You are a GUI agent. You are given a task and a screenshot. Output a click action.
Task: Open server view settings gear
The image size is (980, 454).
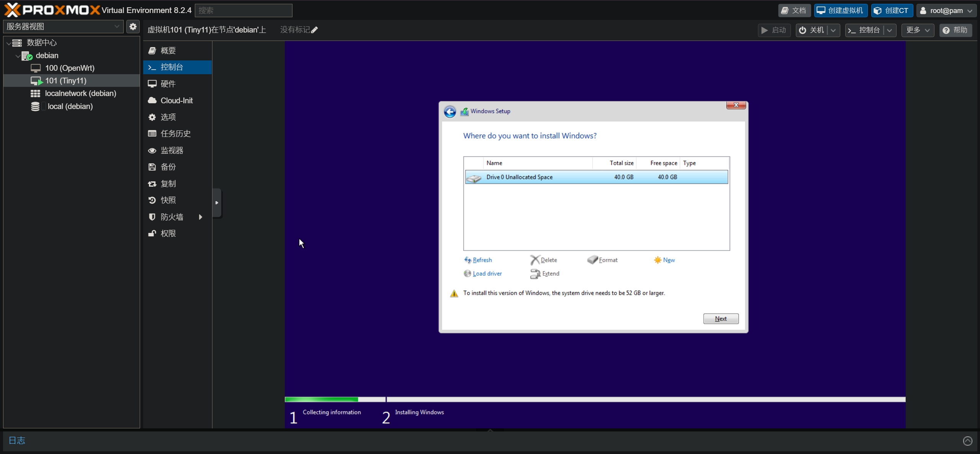[x=133, y=26]
